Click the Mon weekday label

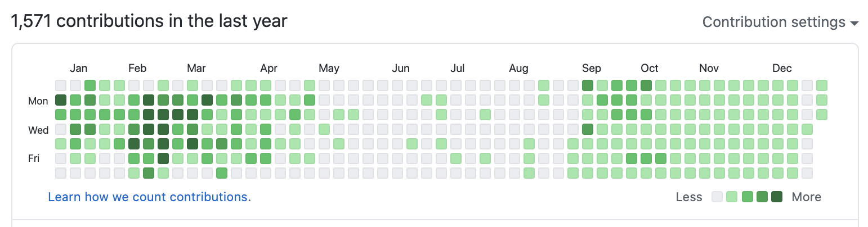38,101
